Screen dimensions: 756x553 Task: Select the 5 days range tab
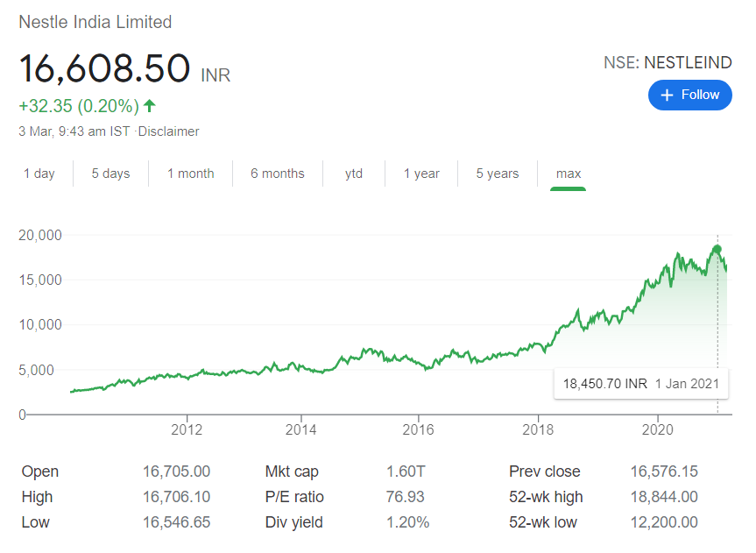(x=111, y=174)
